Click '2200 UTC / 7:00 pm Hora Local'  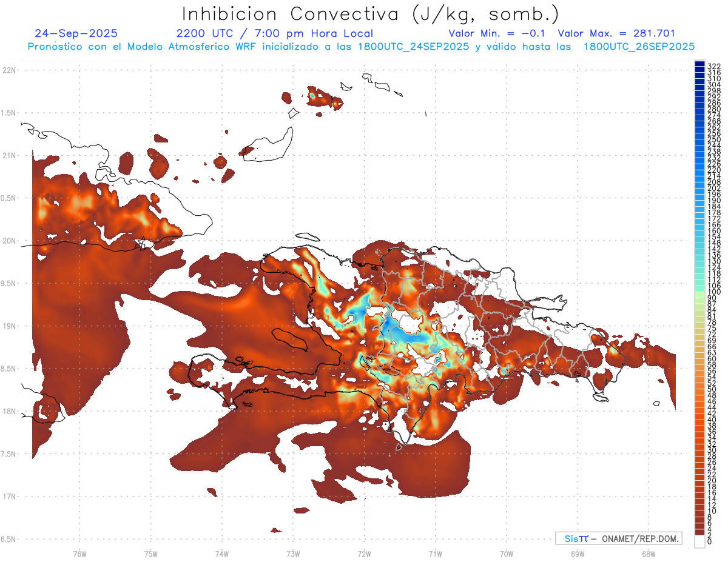pyautogui.click(x=275, y=33)
